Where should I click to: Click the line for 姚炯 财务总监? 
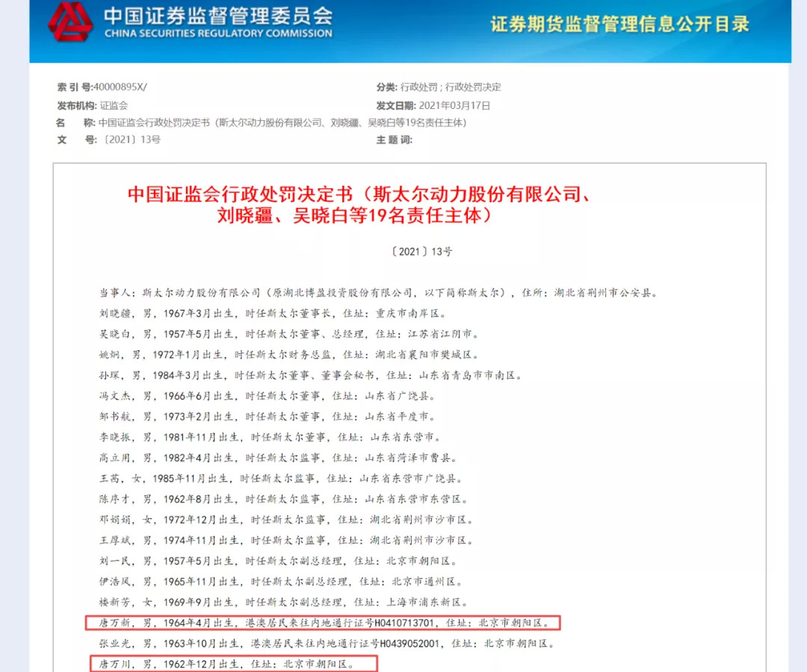pos(290,354)
